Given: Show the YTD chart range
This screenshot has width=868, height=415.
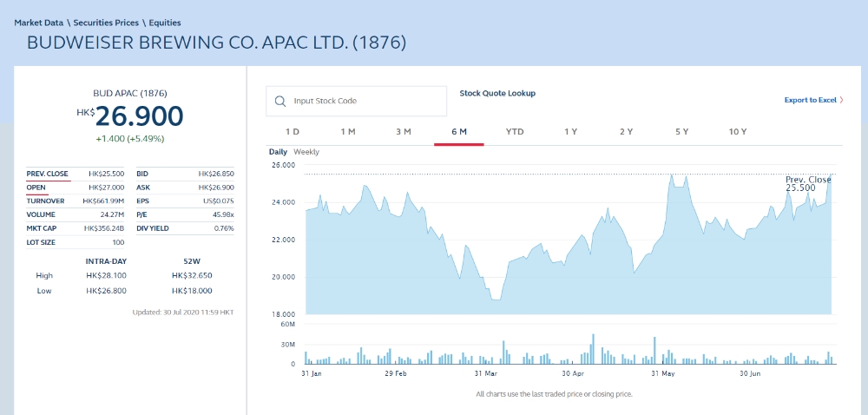Looking at the screenshot, I should tap(515, 132).
